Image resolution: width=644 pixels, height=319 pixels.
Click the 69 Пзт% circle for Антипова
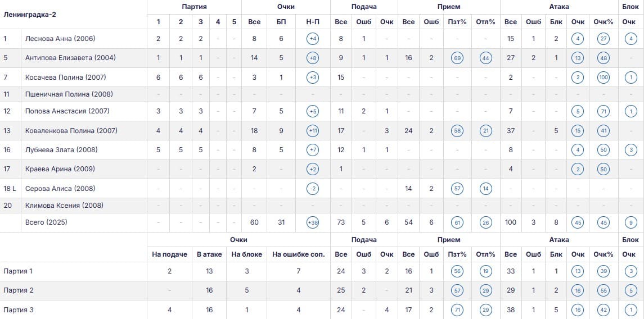click(457, 58)
